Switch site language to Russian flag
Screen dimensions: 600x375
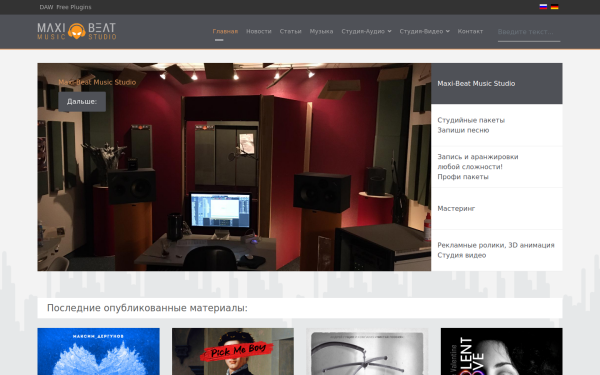[543, 7]
